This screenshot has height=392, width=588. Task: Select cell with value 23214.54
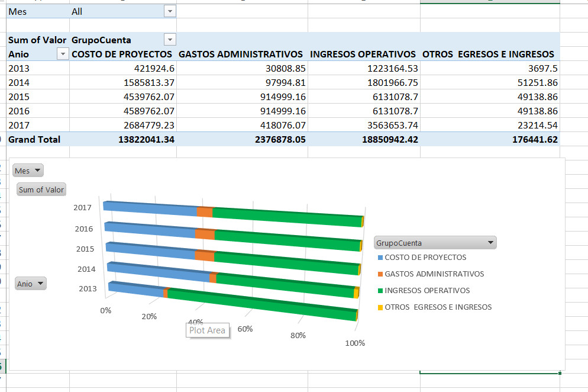click(x=490, y=125)
